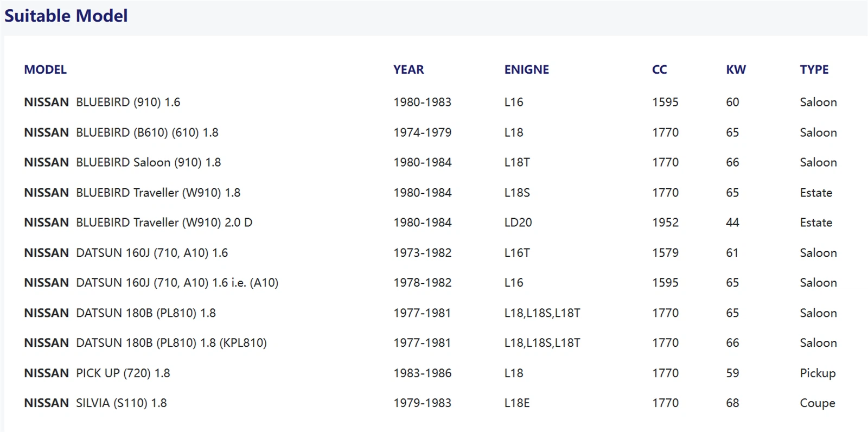Select Saloon type in BLUEBIRD (910) 1.6 row
868x432 pixels.
click(818, 102)
